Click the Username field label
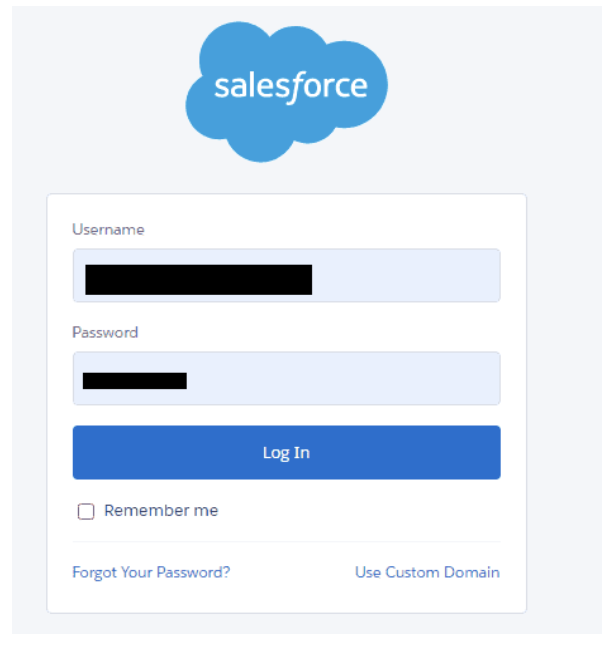The width and height of the screenshot is (604, 648). click(x=108, y=229)
